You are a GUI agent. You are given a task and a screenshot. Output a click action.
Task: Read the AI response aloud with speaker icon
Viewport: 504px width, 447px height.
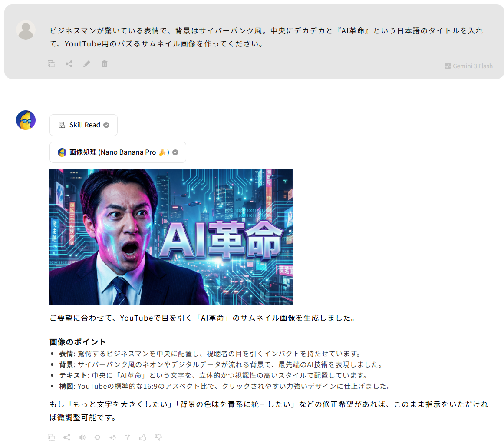point(82,437)
